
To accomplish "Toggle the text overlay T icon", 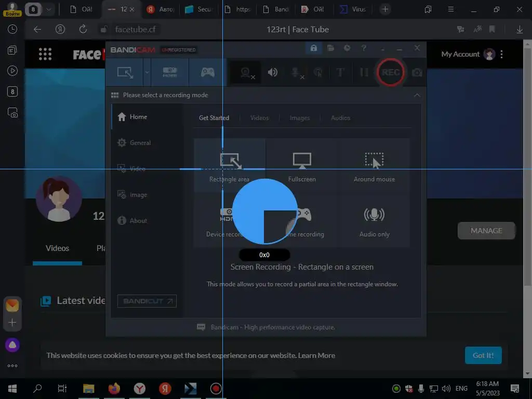I will (x=340, y=72).
